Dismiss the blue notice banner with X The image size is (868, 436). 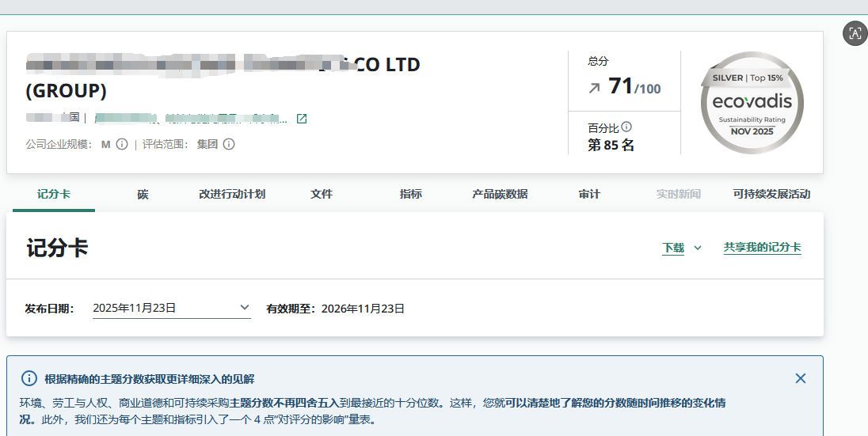click(801, 378)
